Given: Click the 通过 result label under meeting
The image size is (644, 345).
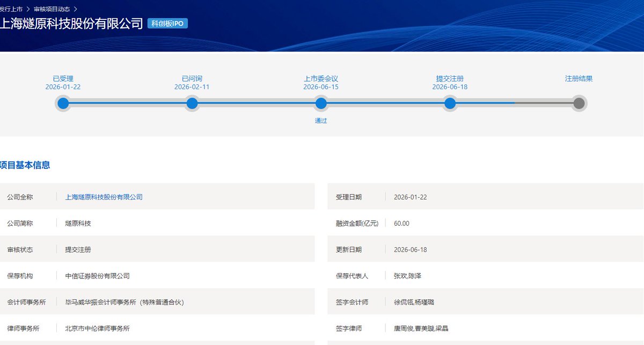Looking at the screenshot, I should (321, 121).
